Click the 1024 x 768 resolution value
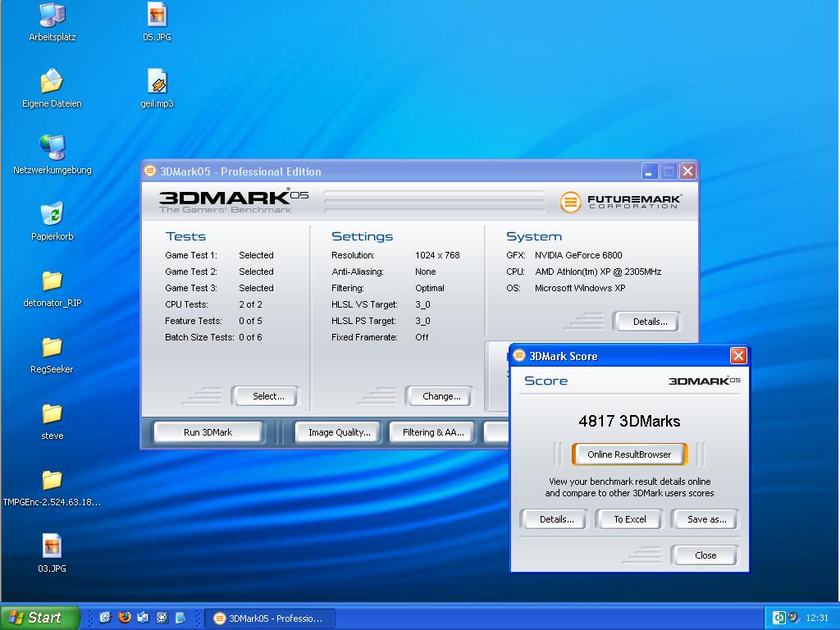This screenshot has height=630, width=840. (x=437, y=256)
